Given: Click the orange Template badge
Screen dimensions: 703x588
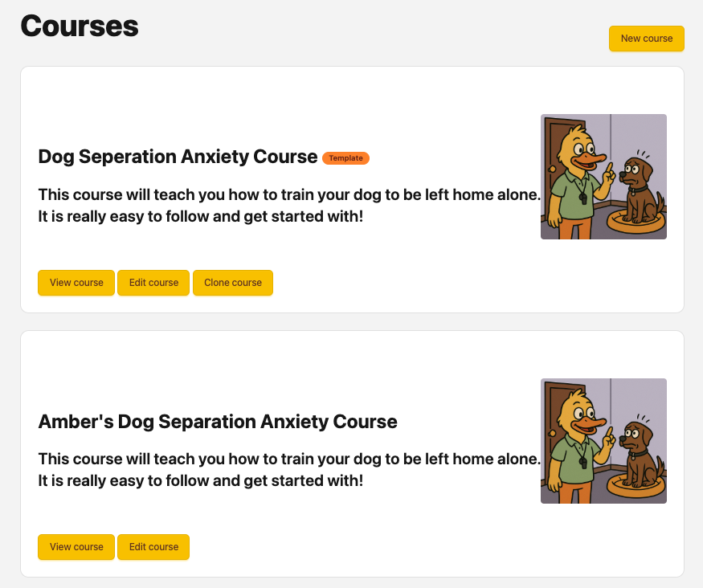Looking at the screenshot, I should point(345,158).
